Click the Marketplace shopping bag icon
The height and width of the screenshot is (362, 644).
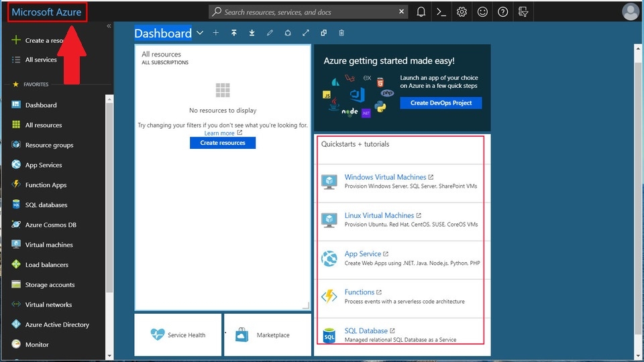click(242, 335)
